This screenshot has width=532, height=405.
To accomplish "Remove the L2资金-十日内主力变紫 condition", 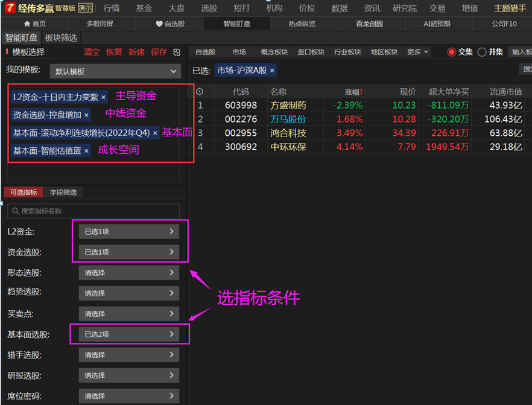I will 104,97.
